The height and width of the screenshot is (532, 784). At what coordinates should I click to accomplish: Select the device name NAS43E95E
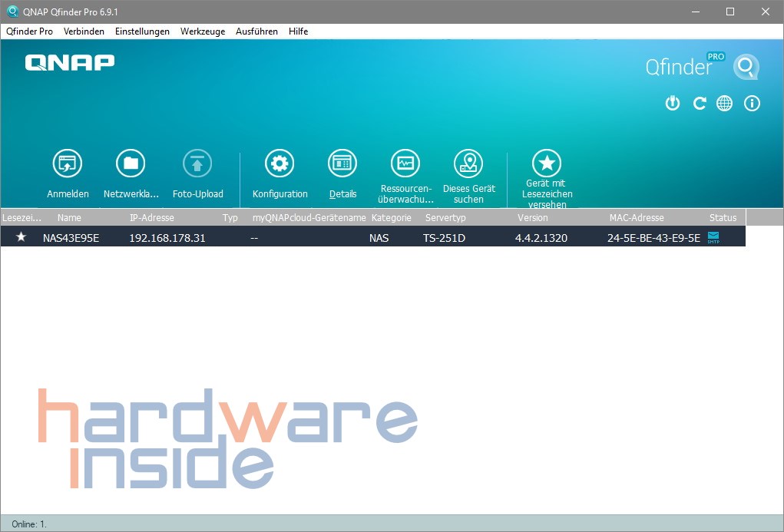click(x=71, y=239)
